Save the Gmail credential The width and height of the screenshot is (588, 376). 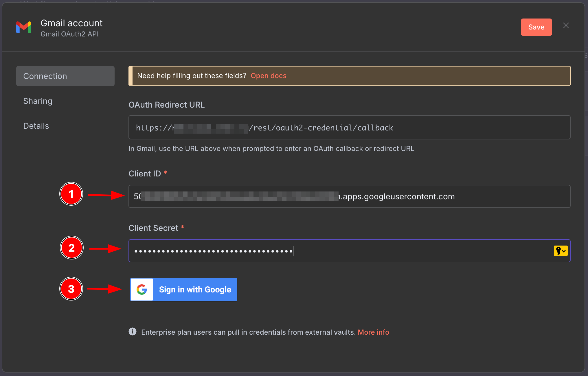tap(536, 27)
